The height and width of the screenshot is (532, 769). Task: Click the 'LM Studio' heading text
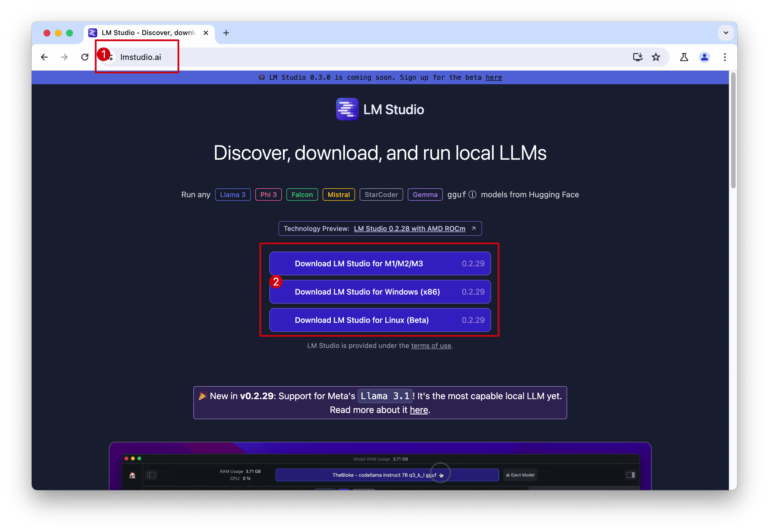coord(393,109)
